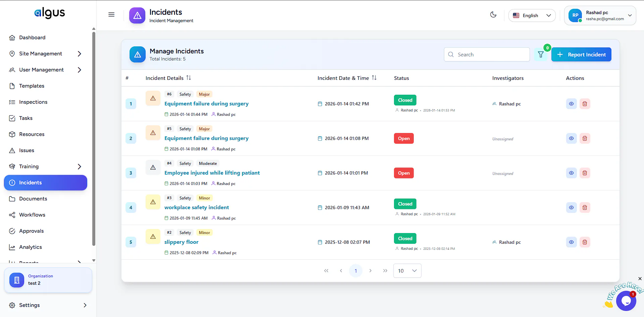View slippery floor incident eye icon

[x=571, y=242]
